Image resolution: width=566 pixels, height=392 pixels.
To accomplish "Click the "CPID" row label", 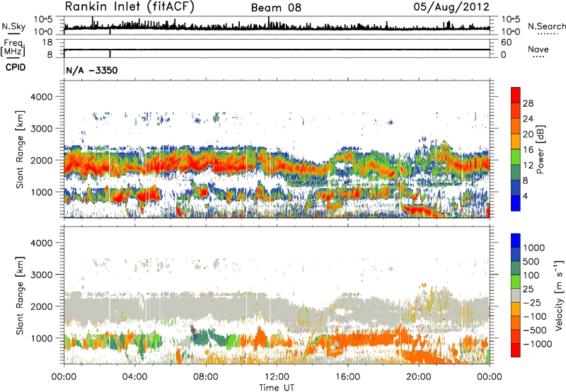I will point(16,67).
